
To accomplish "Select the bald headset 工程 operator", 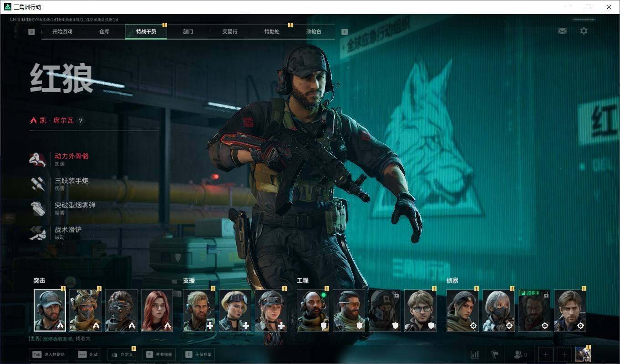I will [x=313, y=310].
